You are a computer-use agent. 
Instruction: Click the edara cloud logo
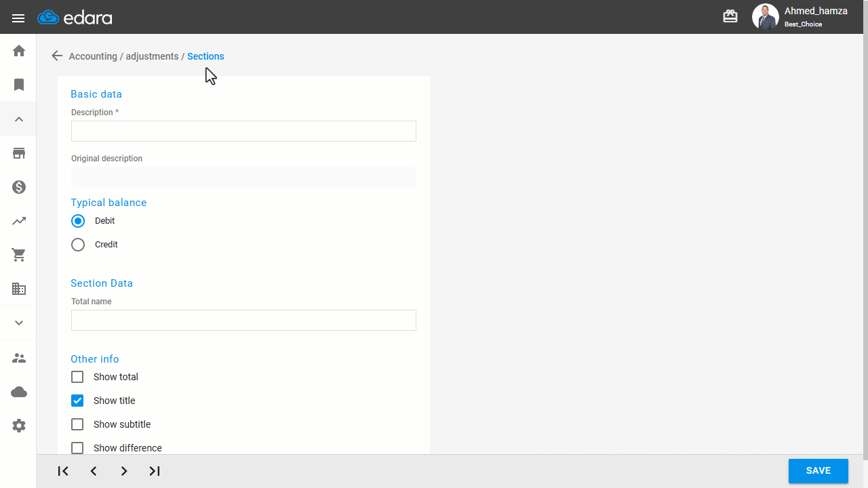75,18
